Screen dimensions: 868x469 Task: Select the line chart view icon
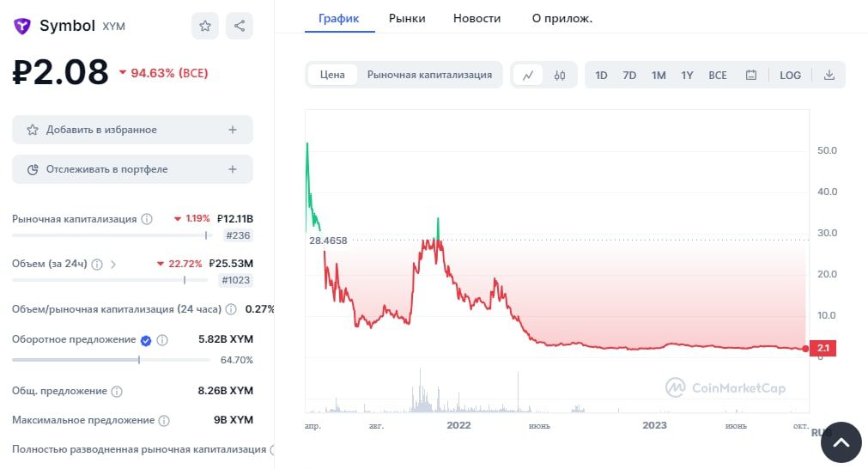click(x=528, y=75)
